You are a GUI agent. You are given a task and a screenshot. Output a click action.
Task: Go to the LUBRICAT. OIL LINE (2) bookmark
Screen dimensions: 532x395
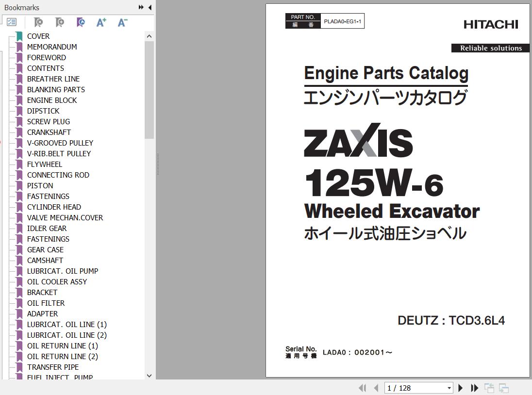click(67, 335)
